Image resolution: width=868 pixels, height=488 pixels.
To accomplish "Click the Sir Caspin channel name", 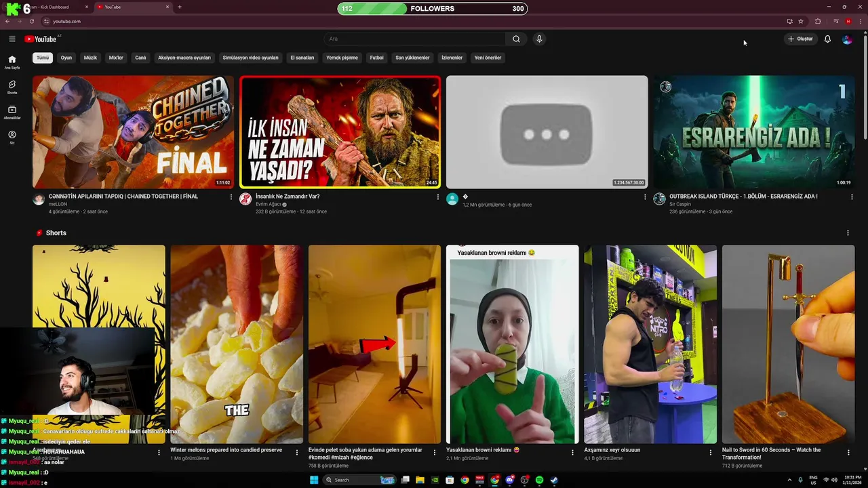I will (680, 204).
